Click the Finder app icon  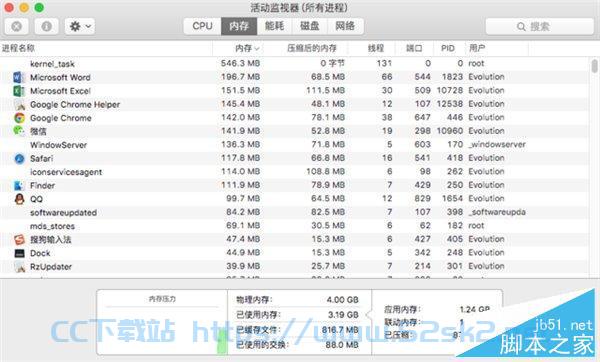[19, 186]
